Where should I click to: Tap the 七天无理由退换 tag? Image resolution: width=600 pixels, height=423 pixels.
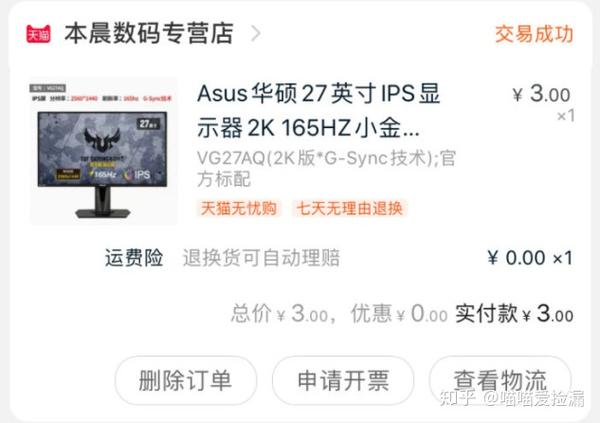[349, 209]
